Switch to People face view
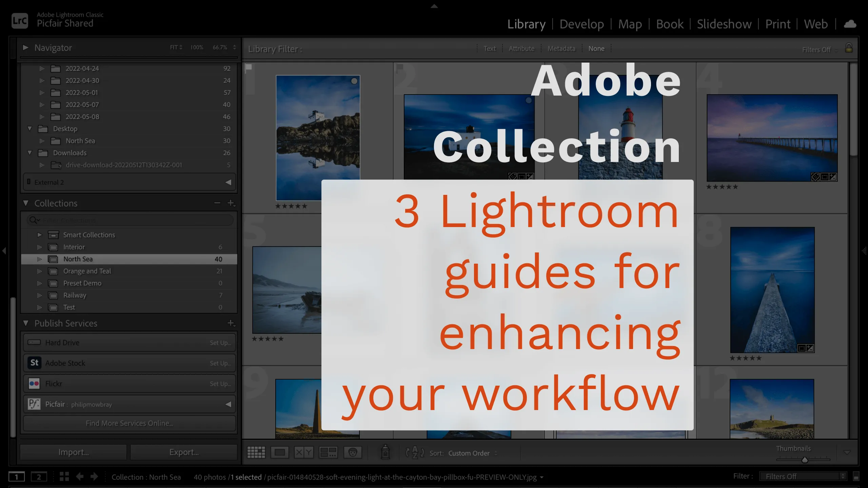Image resolution: width=868 pixels, height=488 pixels. click(353, 452)
